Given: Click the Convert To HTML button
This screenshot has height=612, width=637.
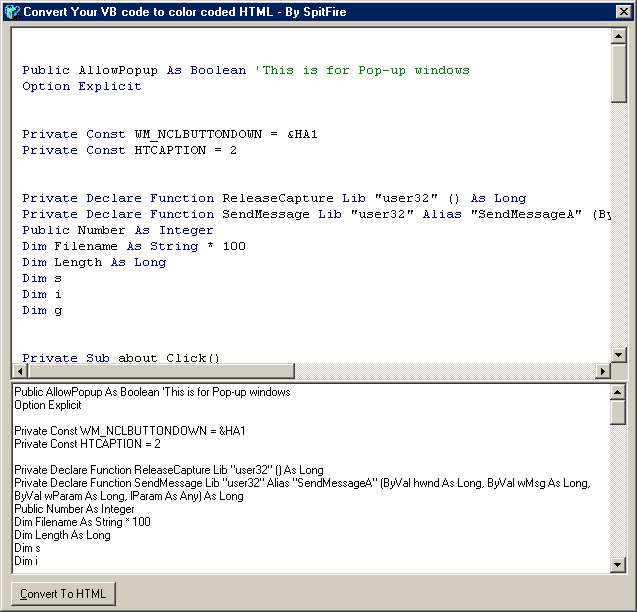Looking at the screenshot, I should pos(63,594).
